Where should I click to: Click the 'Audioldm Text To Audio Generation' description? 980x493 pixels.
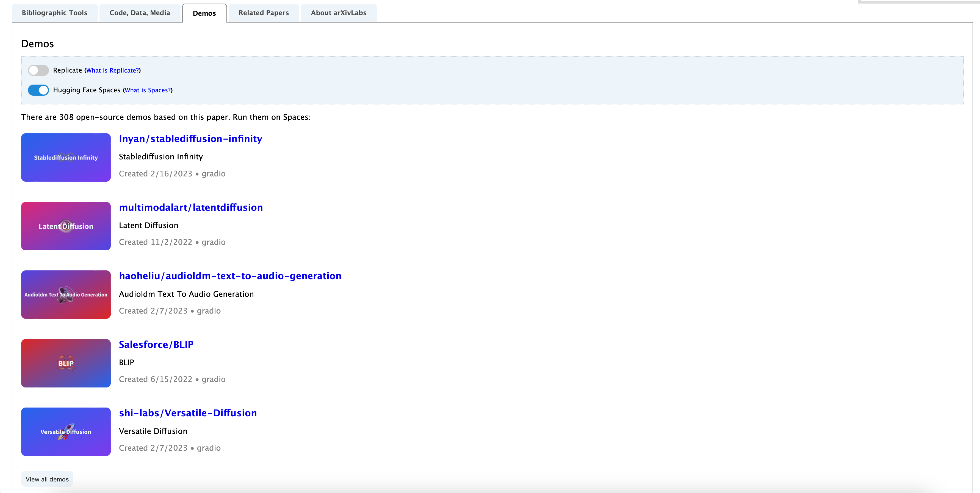(x=186, y=294)
